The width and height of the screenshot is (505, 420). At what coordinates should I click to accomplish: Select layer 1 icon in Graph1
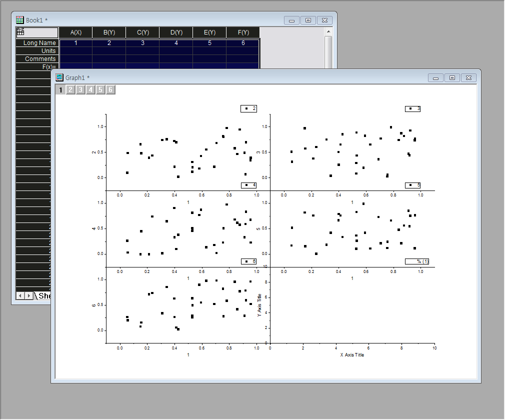(x=60, y=90)
